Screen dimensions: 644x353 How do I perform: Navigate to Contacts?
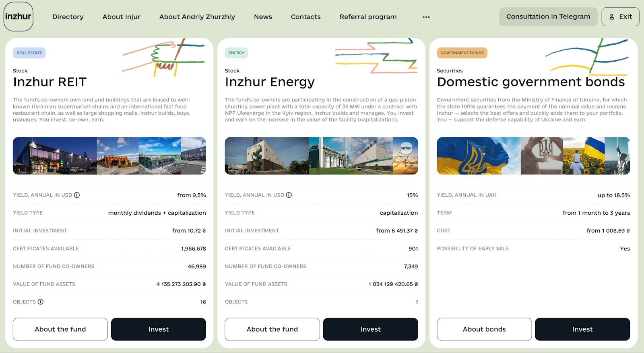pos(306,17)
